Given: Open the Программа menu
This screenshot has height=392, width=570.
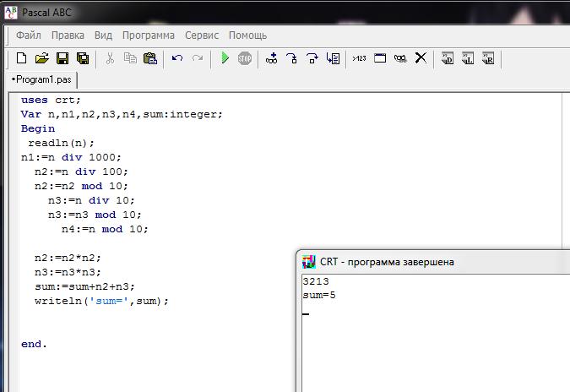Looking at the screenshot, I should (149, 35).
